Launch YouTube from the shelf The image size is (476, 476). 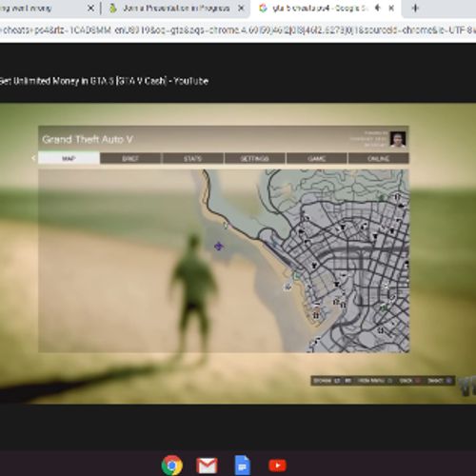tap(277, 466)
